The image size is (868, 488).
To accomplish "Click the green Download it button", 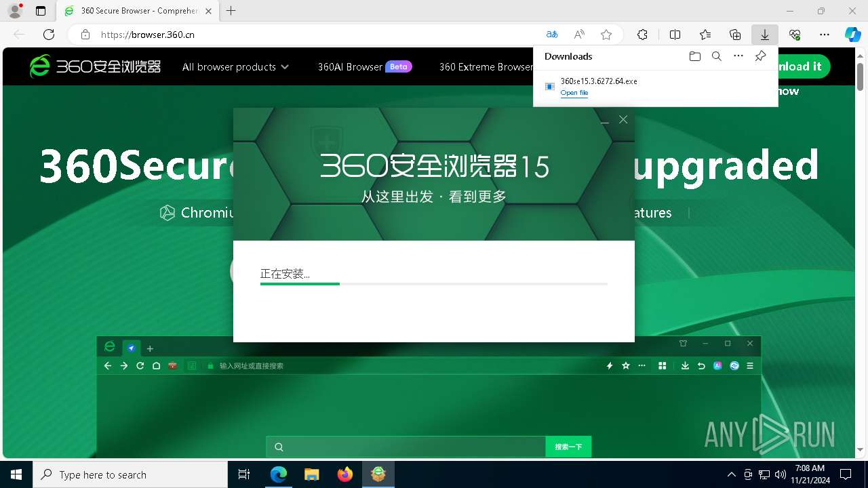I will 804,66.
